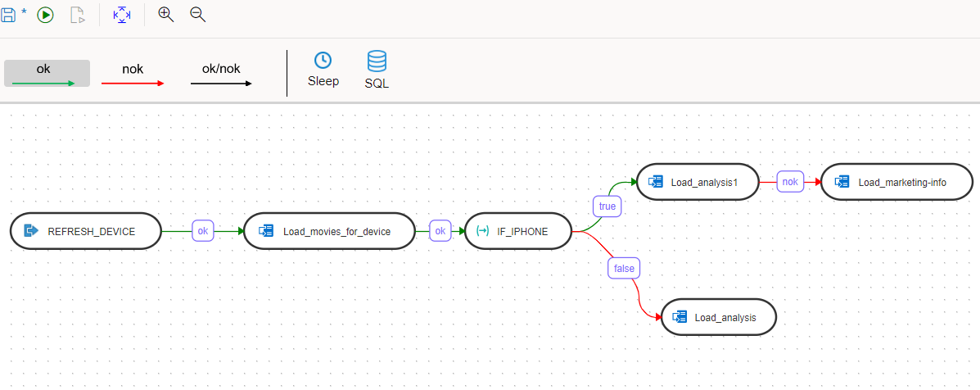Image resolution: width=980 pixels, height=390 pixels.
Task: Select the Load_marketing-info node
Action: (x=896, y=182)
